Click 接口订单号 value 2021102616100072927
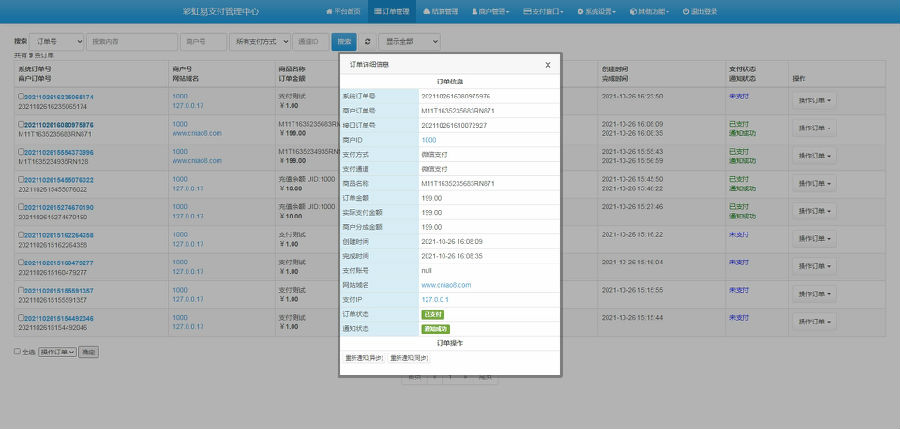The height and width of the screenshot is (429, 900). click(x=454, y=125)
